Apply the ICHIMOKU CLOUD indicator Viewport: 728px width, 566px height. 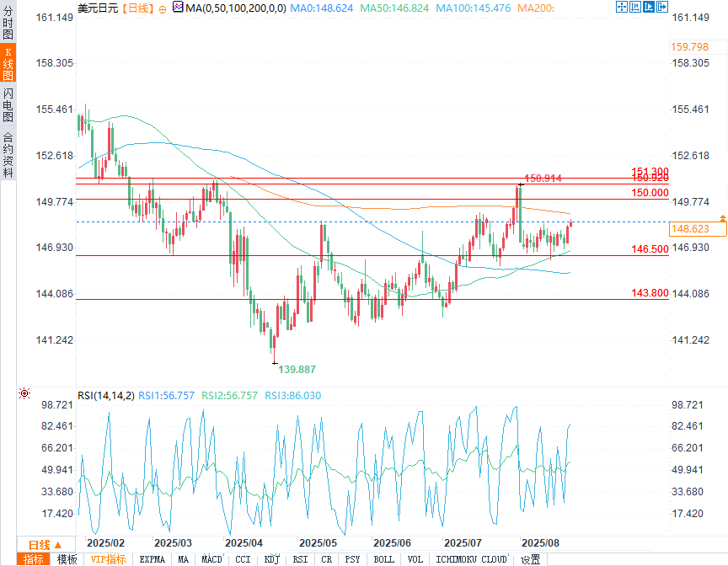[471, 559]
